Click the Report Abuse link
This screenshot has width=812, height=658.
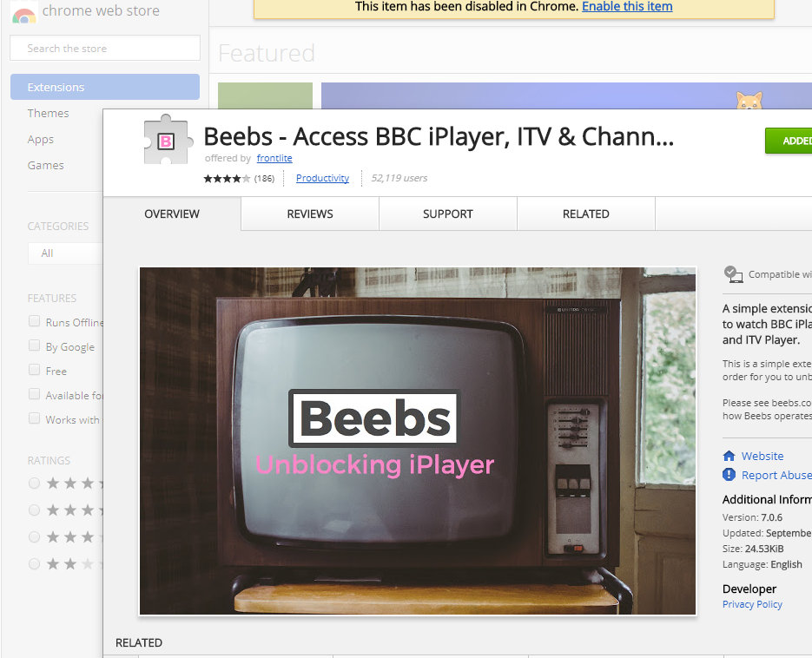776,475
